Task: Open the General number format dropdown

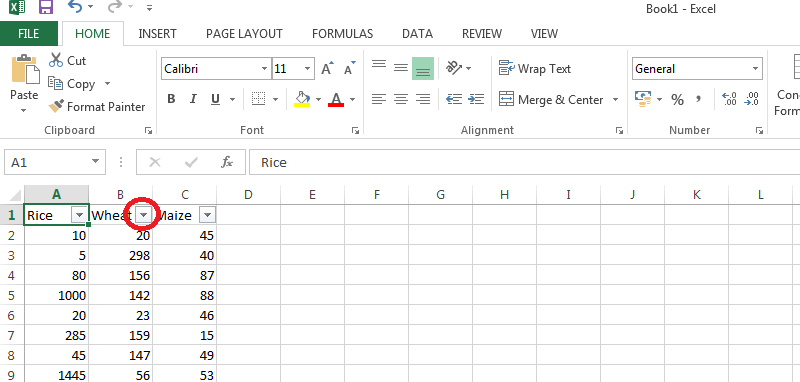Action: point(755,69)
